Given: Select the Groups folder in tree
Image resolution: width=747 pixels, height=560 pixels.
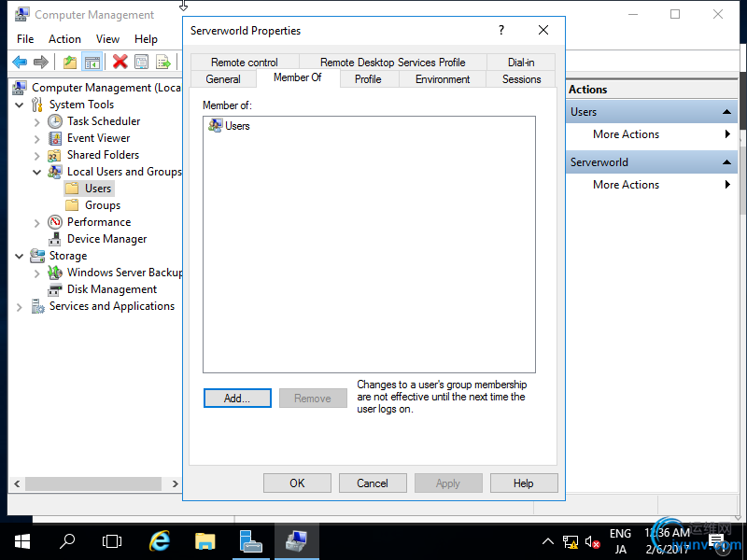Looking at the screenshot, I should coord(92,205).
